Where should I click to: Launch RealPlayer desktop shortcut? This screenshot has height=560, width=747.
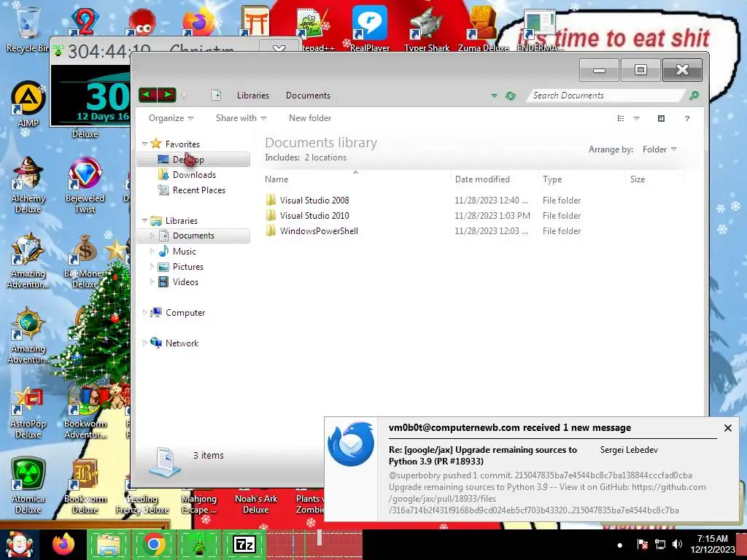tap(370, 28)
